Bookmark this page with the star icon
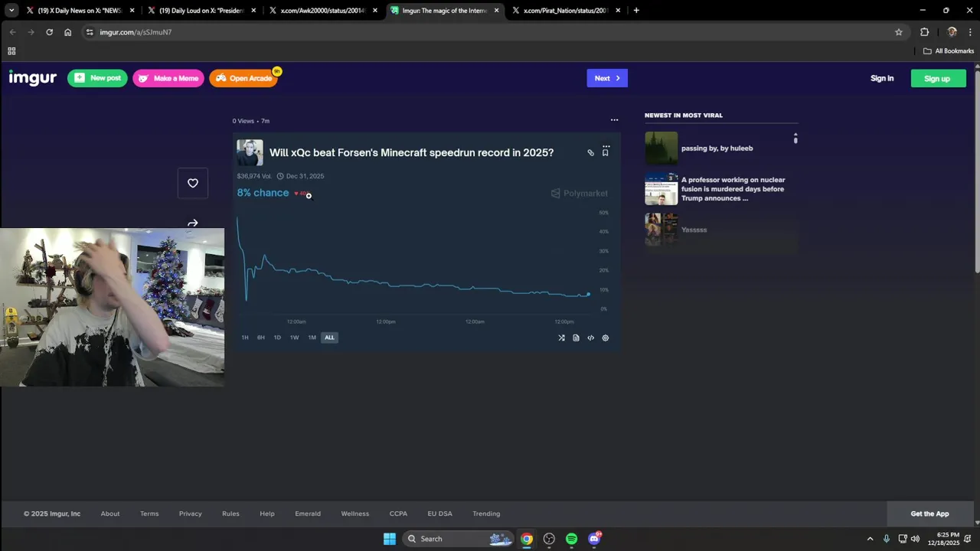This screenshot has height=551, width=980. click(899, 32)
